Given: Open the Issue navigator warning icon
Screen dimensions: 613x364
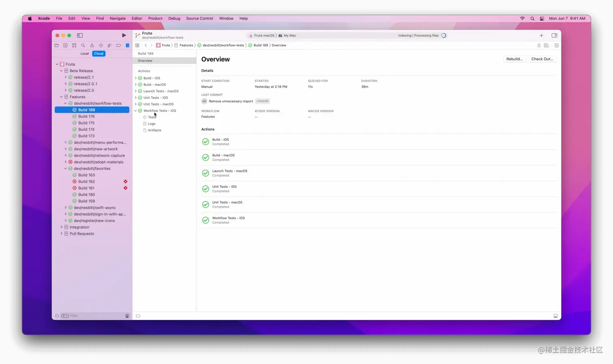Looking at the screenshot, I should (x=92, y=45).
